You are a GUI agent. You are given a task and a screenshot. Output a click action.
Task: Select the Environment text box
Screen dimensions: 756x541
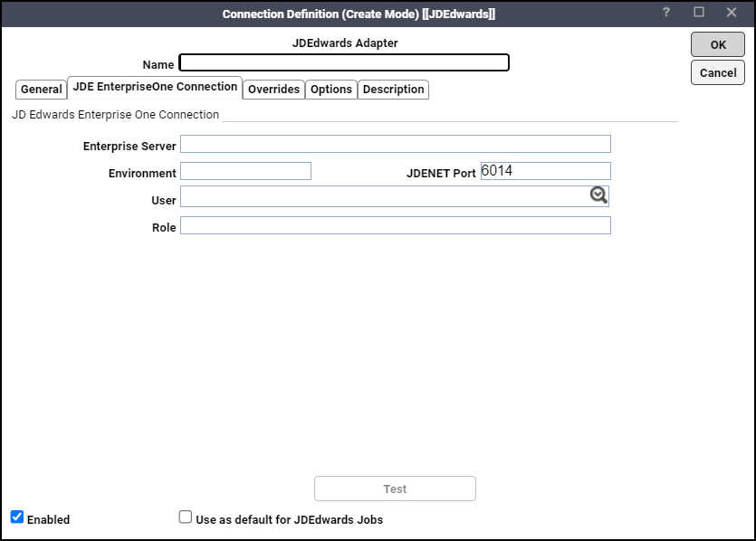246,171
